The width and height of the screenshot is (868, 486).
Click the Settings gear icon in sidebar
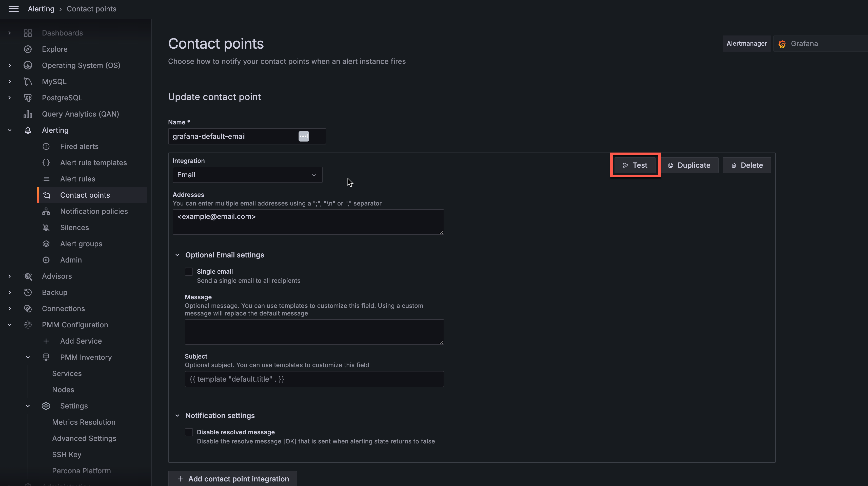tap(46, 406)
